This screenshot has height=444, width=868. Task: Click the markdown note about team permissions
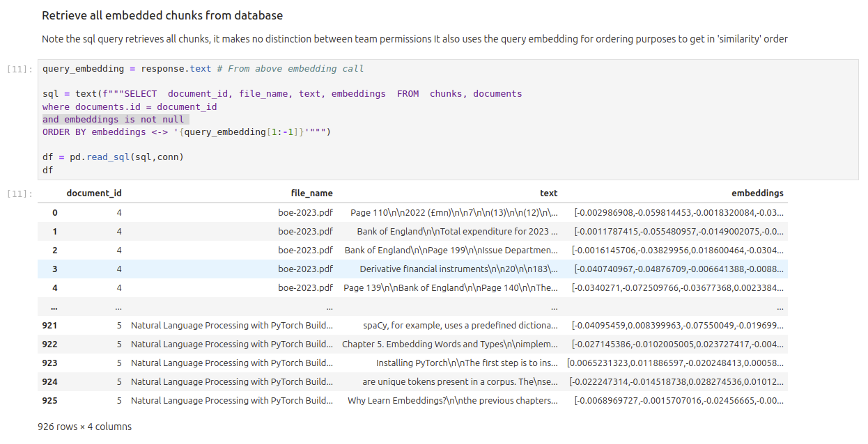[414, 39]
